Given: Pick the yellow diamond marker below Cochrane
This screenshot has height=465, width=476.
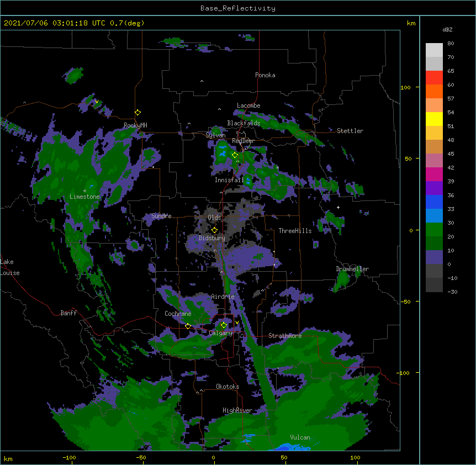Looking at the screenshot, I should [188, 326].
